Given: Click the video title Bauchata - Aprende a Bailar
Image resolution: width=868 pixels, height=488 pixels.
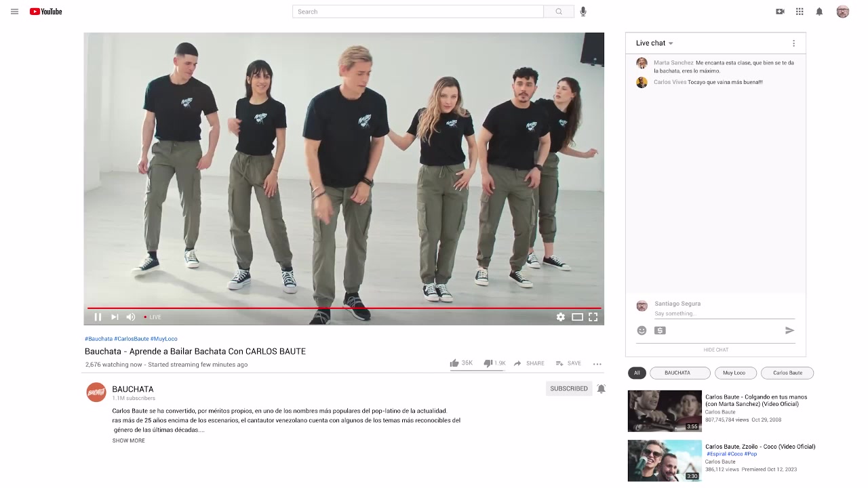Looking at the screenshot, I should pos(195,351).
